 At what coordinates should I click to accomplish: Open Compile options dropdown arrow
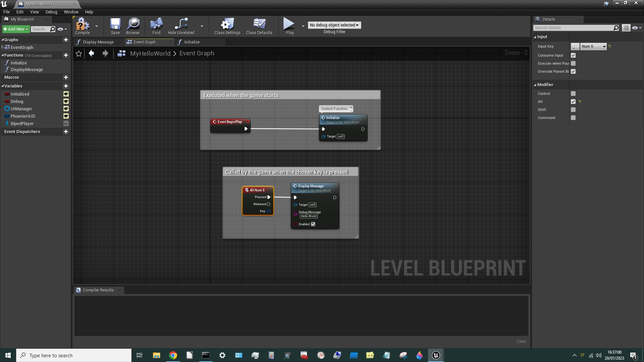[x=97, y=26]
